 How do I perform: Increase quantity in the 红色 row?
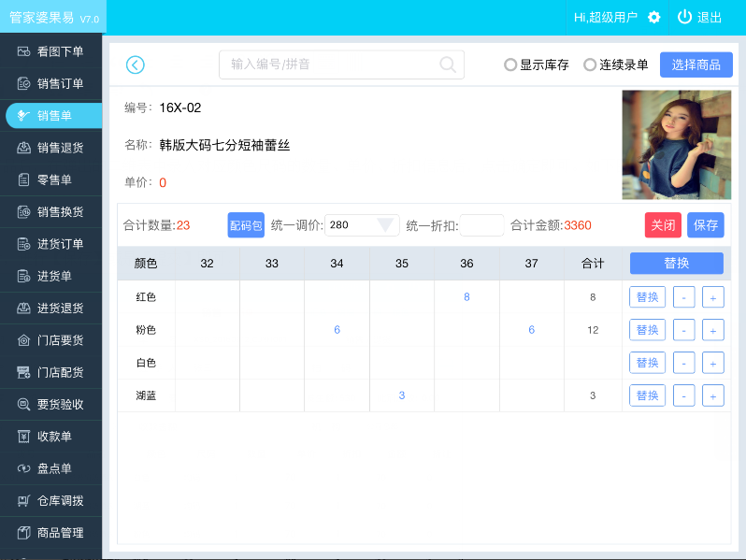(713, 297)
